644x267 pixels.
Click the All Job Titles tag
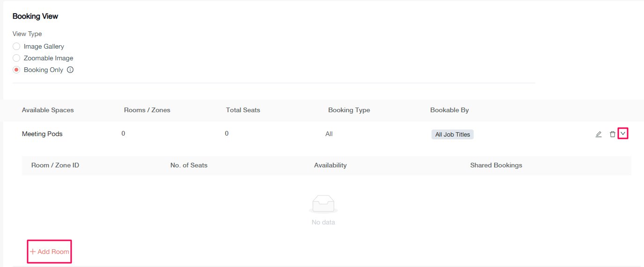pyautogui.click(x=452, y=135)
